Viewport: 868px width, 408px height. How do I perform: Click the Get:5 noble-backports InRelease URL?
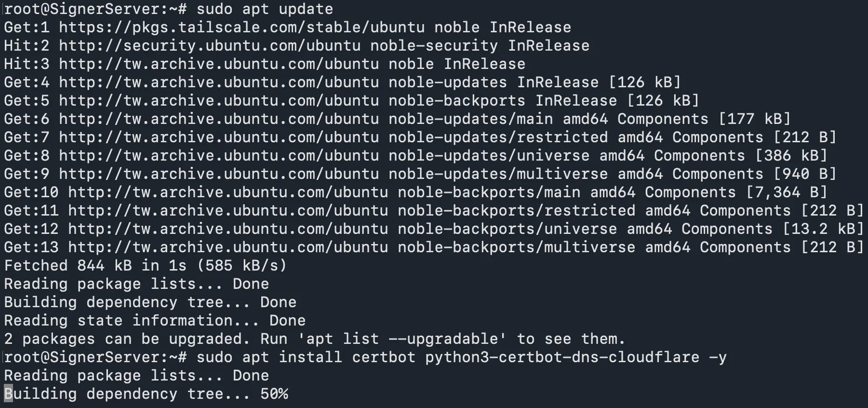point(219,101)
